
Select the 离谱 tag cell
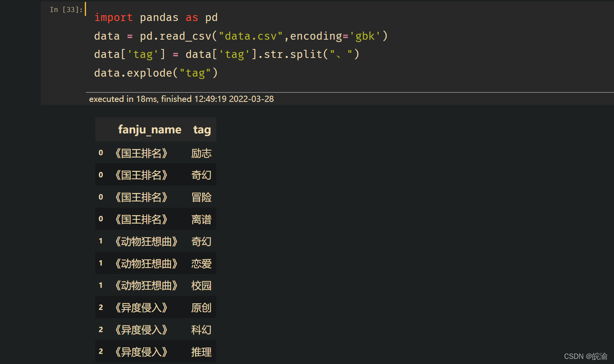tap(201, 219)
